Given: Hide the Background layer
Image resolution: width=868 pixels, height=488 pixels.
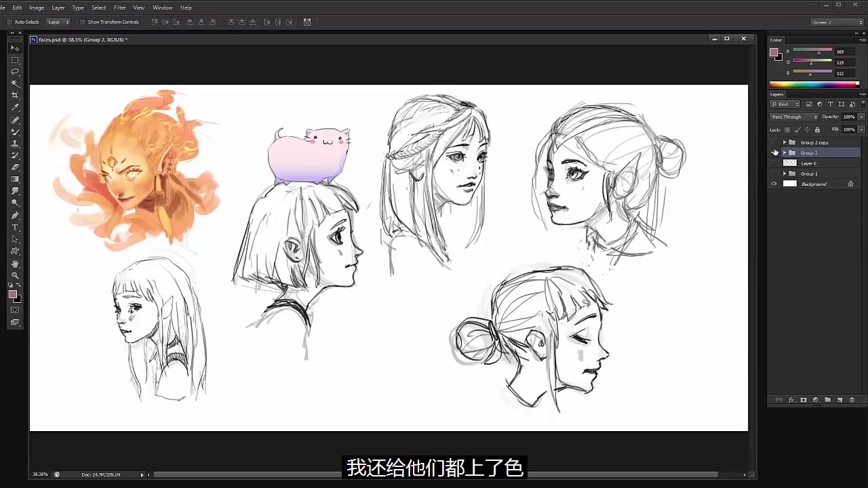Looking at the screenshot, I should 774,184.
